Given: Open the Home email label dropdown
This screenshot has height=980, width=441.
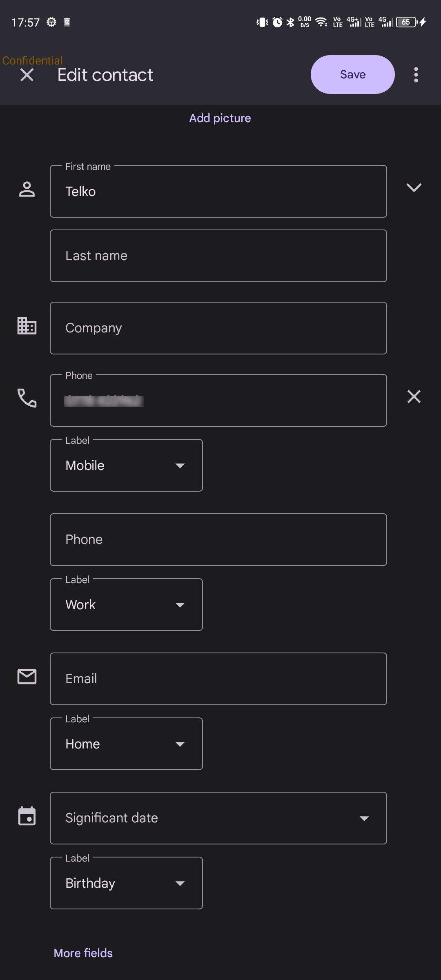Looking at the screenshot, I should click(x=126, y=744).
